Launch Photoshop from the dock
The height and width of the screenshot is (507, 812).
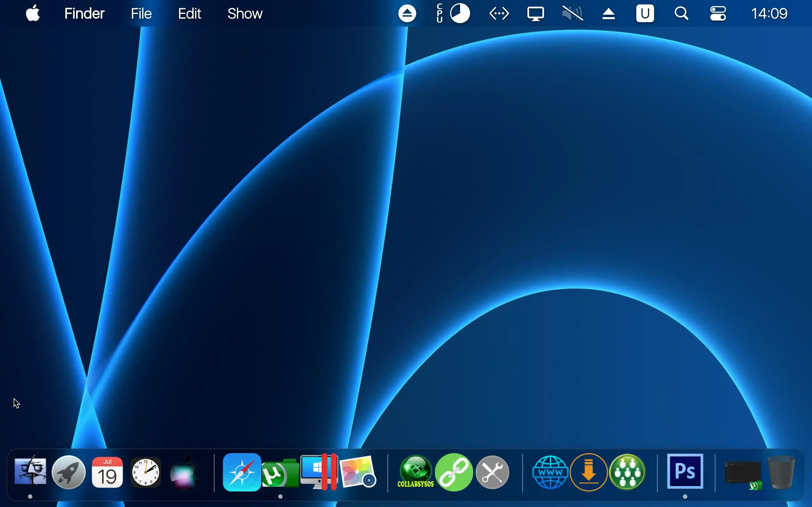[685, 471]
